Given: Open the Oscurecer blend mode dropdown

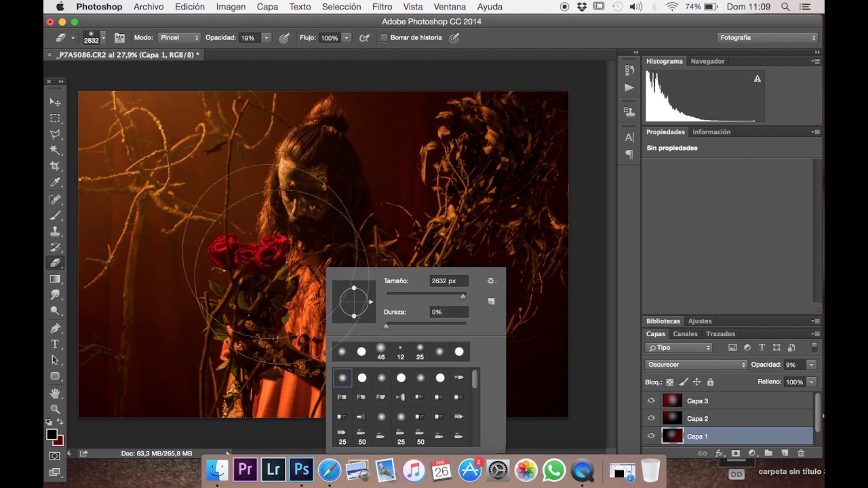Looking at the screenshot, I should [x=696, y=365].
